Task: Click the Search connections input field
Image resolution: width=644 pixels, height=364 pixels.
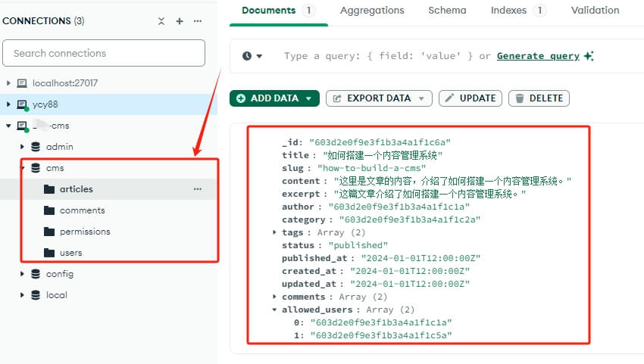Action: pos(104,53)
